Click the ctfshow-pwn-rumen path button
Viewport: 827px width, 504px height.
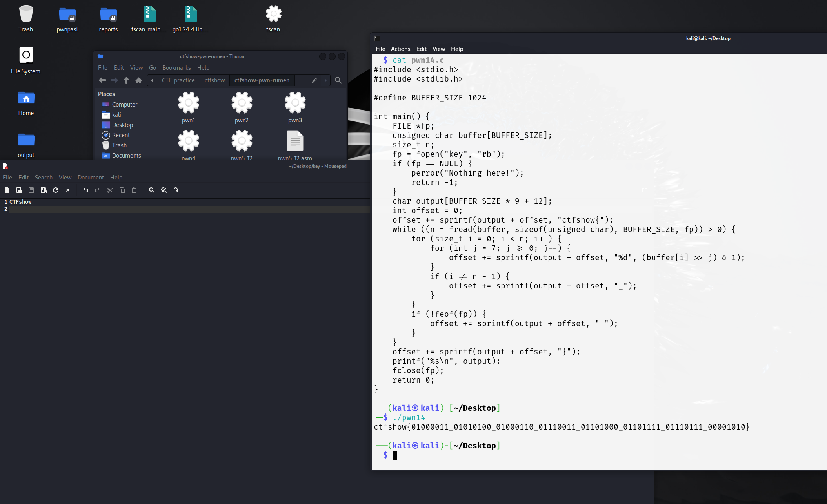pyautogui.click(x=262, y=80)
